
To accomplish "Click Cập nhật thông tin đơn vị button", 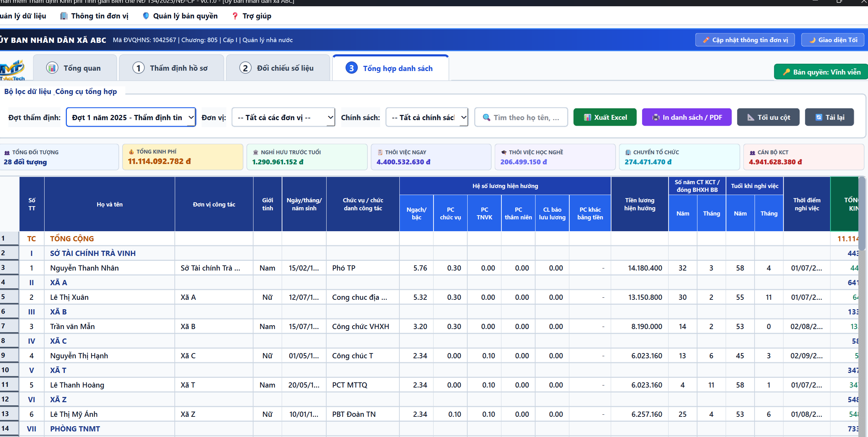I will 745,40.
